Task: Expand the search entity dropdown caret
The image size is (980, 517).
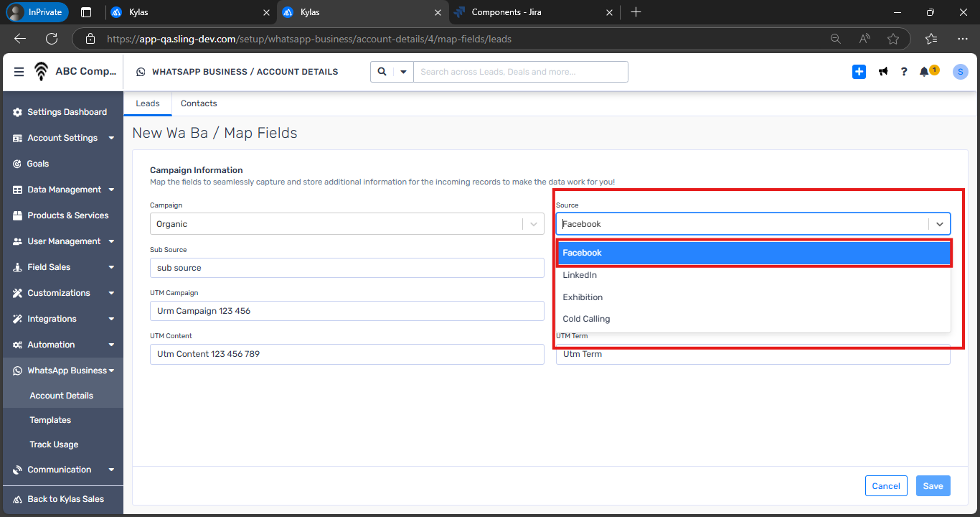Action: point(403,72)
